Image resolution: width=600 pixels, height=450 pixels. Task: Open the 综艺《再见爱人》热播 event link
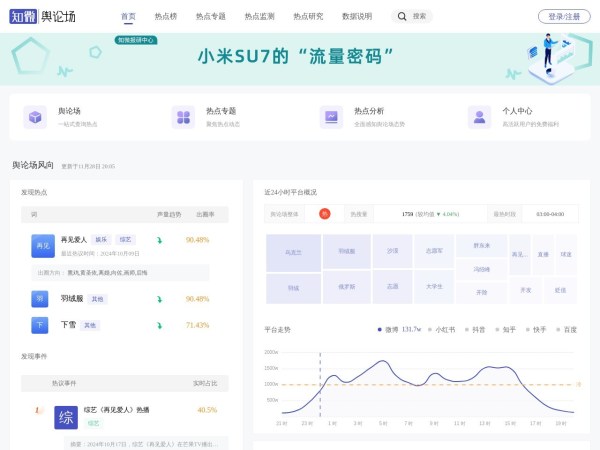pyautogui.click(x=117, y=409)
